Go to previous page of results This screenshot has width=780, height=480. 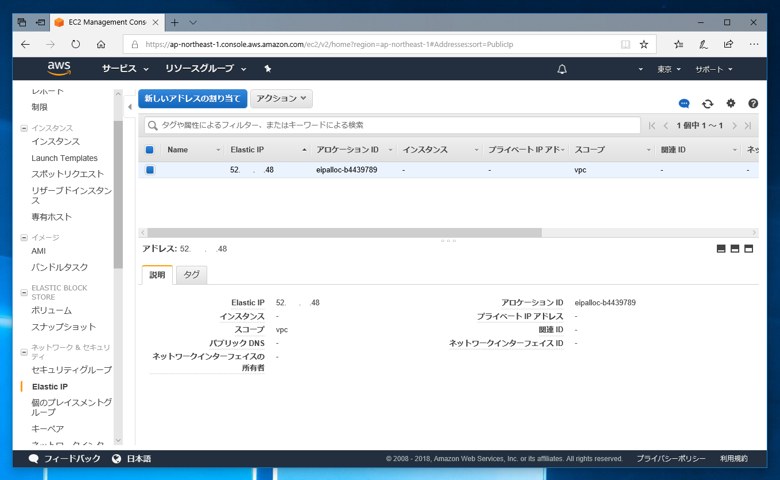(666, 126)
